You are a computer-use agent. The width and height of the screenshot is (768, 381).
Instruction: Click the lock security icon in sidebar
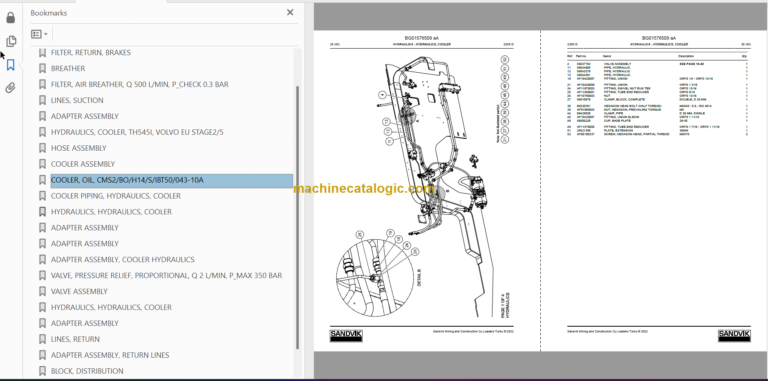click(x=10, y=18)
